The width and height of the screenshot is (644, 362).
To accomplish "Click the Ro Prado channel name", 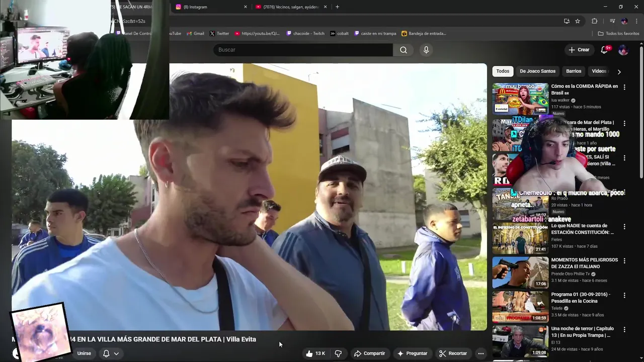I will [x=559, y=199].
